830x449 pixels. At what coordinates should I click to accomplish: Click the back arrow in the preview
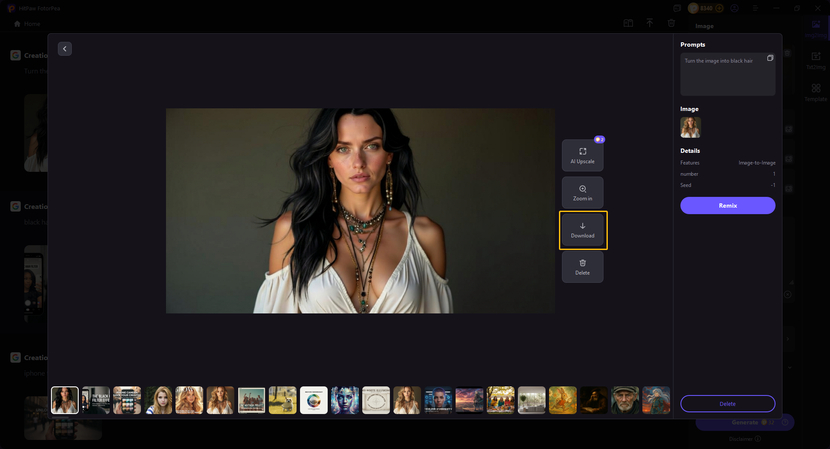pyautogui.click(x=65, y=49)
